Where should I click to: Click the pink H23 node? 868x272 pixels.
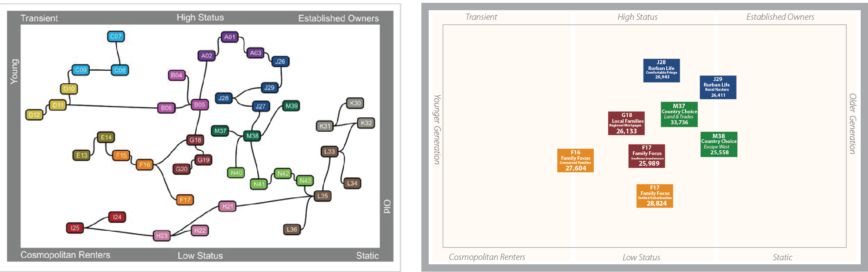point(161,235)
